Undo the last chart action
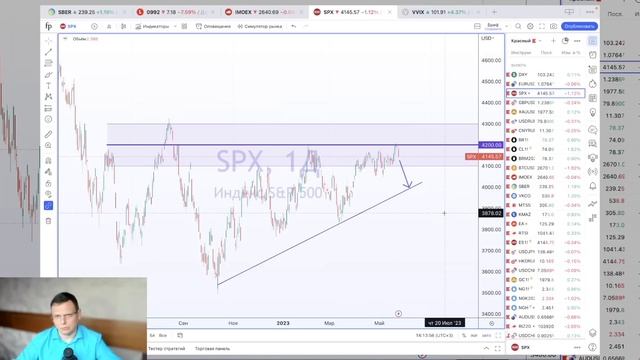 point(293,26)
